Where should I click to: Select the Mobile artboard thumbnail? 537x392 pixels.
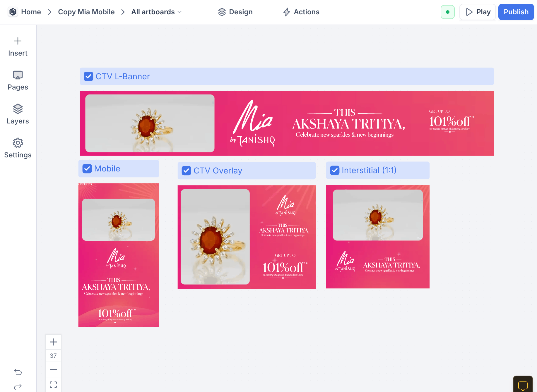click(119, 255)
